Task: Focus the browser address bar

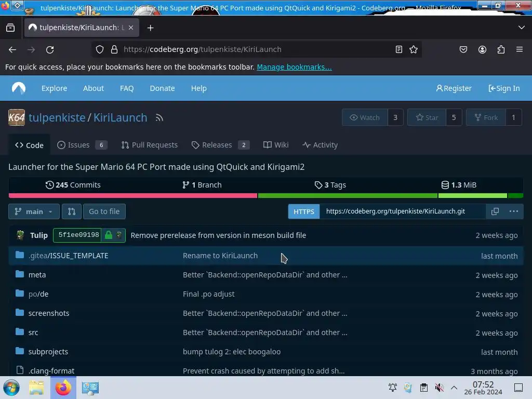Action: click(x=256, y=49)
